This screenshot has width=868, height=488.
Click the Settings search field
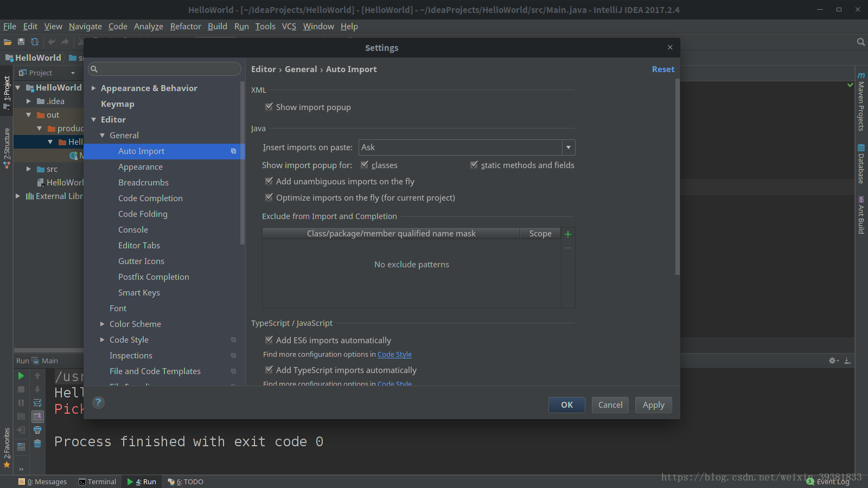pyautogui.click(x=164, y=69)
